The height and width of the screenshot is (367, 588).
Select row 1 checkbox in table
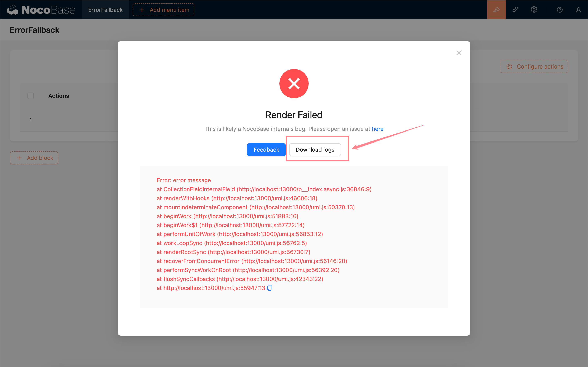pyautogui.click(x=30, y=120)
